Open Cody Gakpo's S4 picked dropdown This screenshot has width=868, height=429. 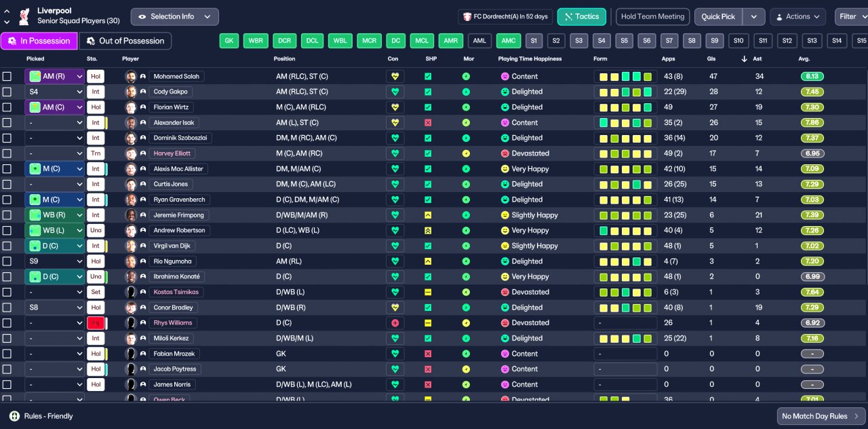(54, 92)
